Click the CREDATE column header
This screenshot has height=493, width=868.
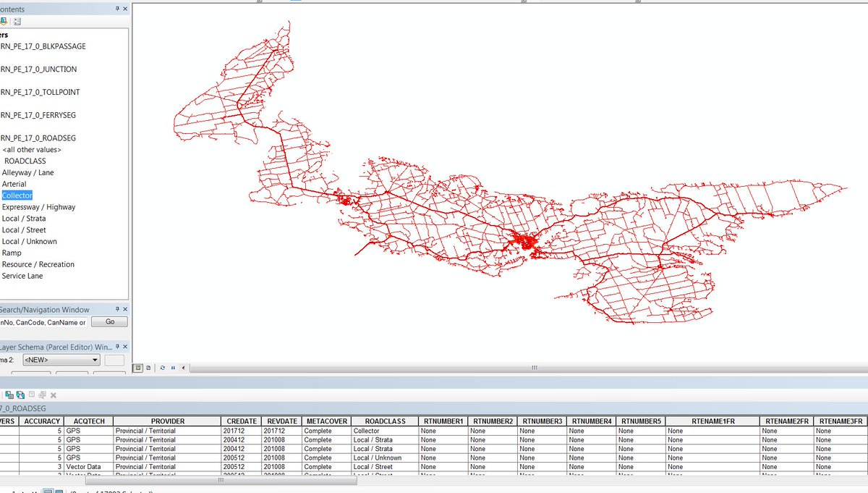[x=241, y=421]
